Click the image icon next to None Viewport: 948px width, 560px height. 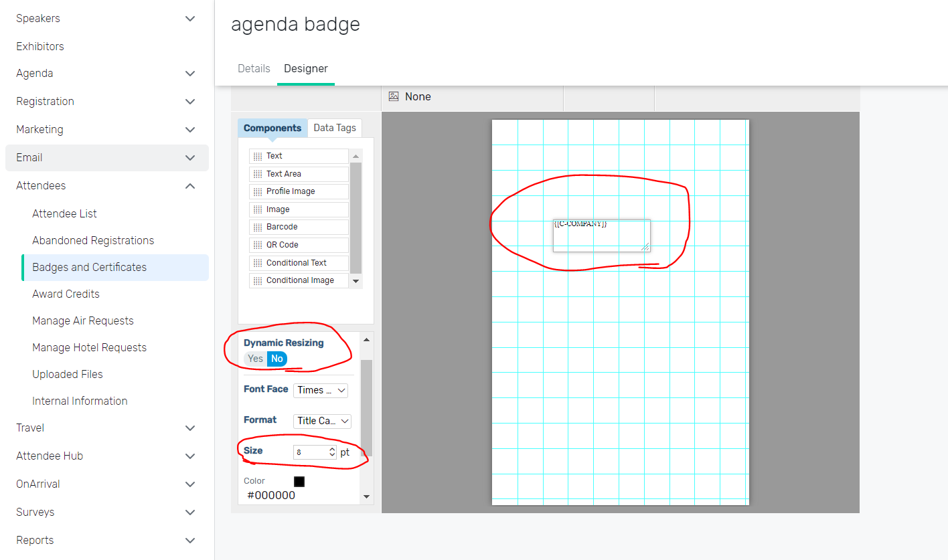(x=394, y=96)
